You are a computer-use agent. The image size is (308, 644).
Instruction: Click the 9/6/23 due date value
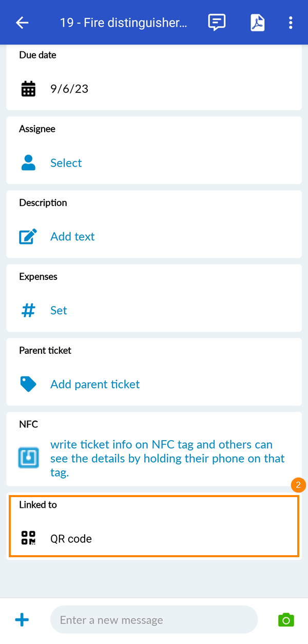[x=69, y=89]
